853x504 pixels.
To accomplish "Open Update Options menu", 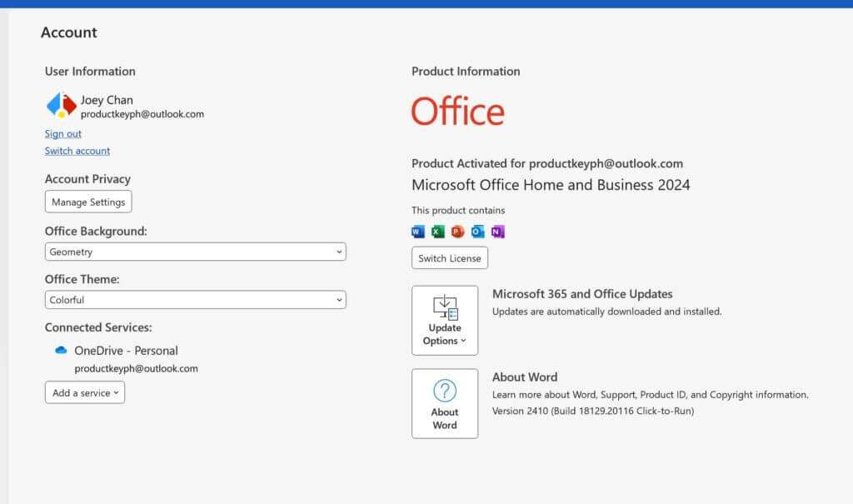I will pos(445,321).
